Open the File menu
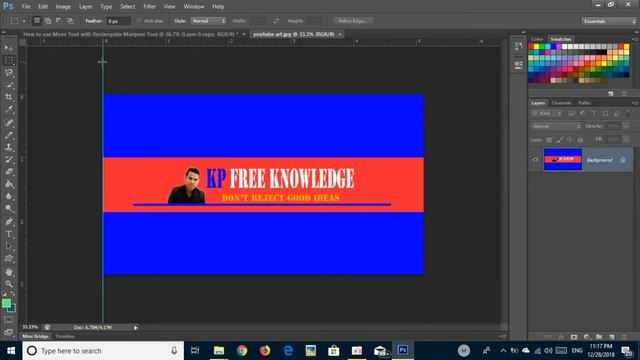This screenshot has height=360, width=640. coord(26,7)
